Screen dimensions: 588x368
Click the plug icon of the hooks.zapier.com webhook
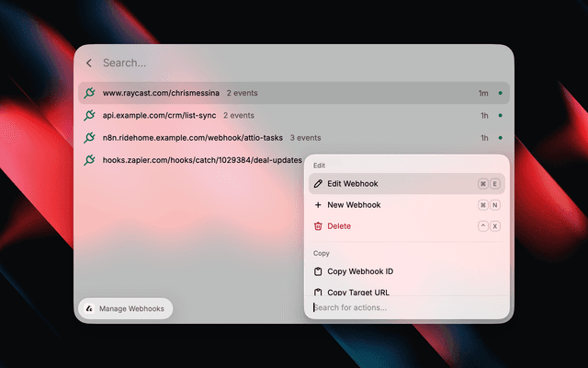click(x=89, y=160)
